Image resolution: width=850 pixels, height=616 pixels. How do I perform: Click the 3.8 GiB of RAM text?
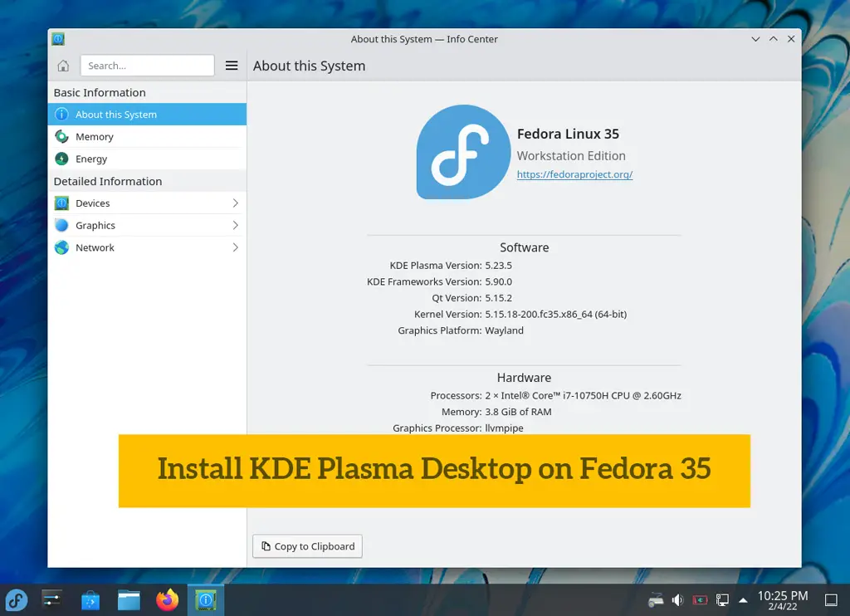pos(518,412)
